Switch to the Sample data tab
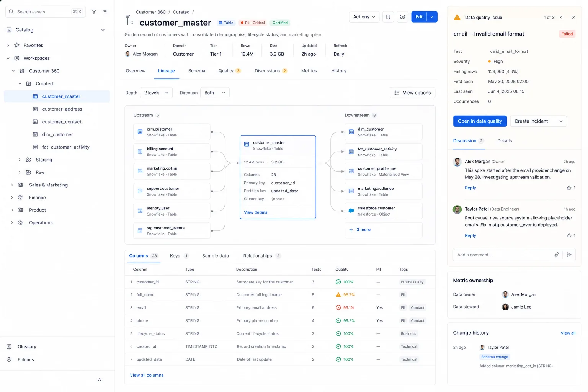This screenshot has height=392, width=588. (216, 256)
